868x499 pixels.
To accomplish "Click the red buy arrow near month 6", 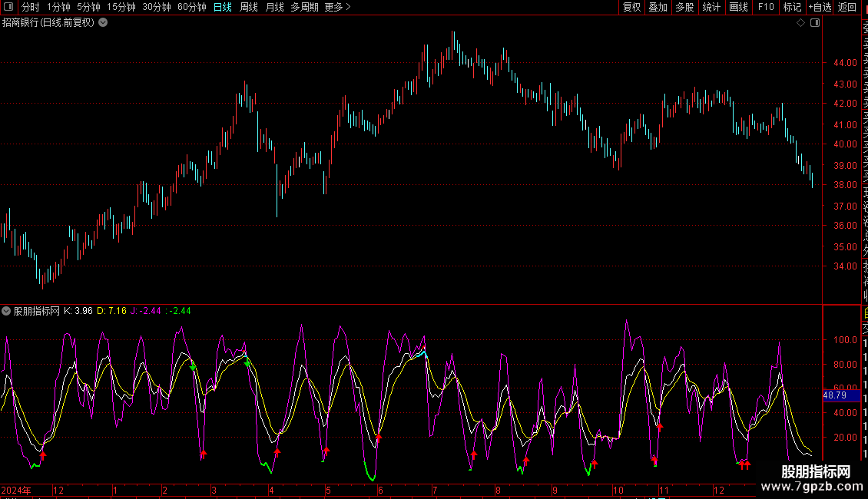I will click(x=379, y=438).
